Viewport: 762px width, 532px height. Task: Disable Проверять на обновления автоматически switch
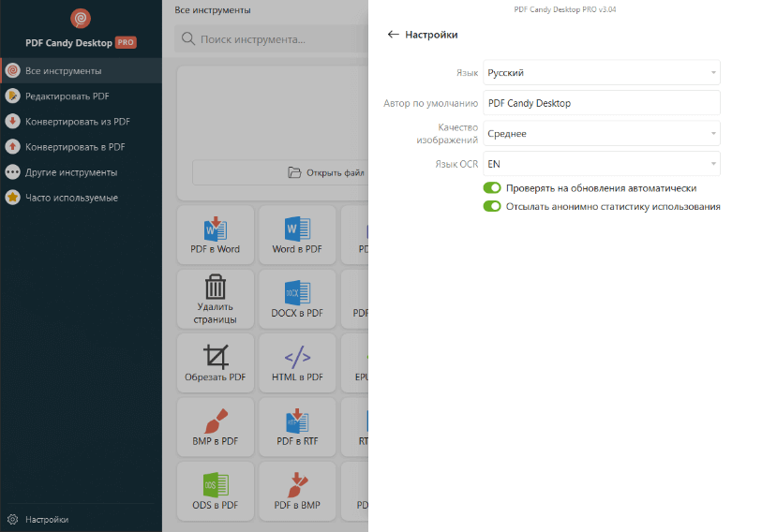492,188
